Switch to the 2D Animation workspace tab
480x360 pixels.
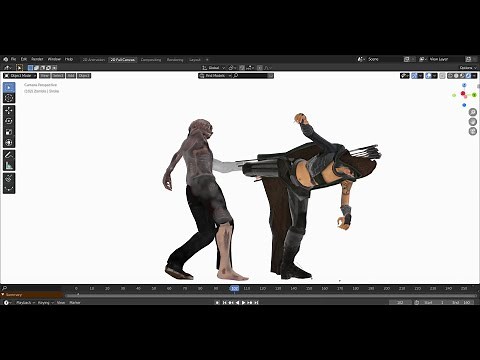pyautogui.click(x=94, y=60)
